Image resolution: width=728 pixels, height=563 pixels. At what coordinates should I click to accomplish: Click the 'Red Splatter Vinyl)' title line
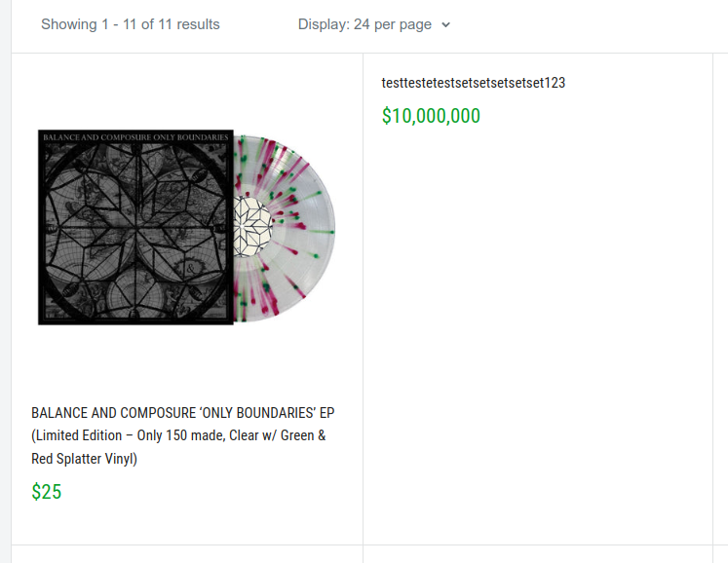[x=85, y=459]
